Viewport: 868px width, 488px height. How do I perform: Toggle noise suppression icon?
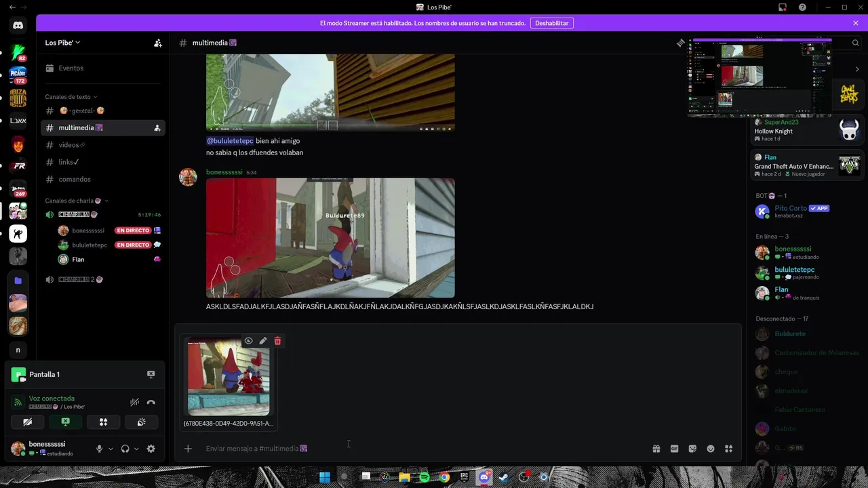point(134,402)
